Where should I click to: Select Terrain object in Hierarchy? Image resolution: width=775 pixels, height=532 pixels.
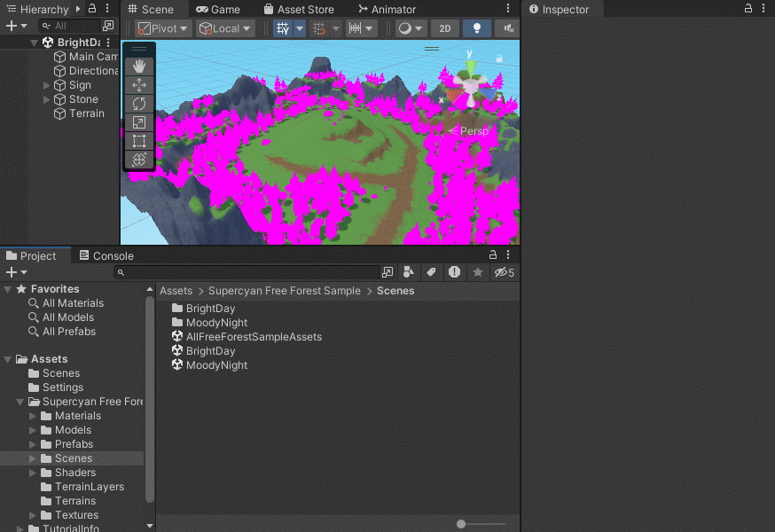point(79,113)
